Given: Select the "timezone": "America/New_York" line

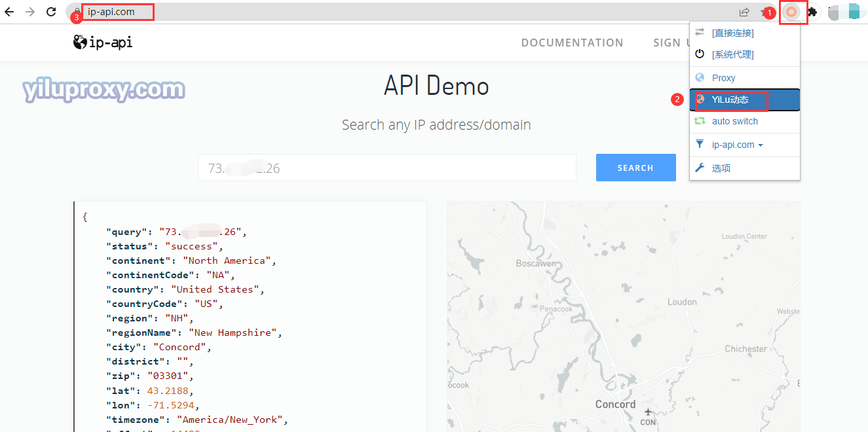Looking at the screenshot, I should pyautogui.click(x=197, y=419).
